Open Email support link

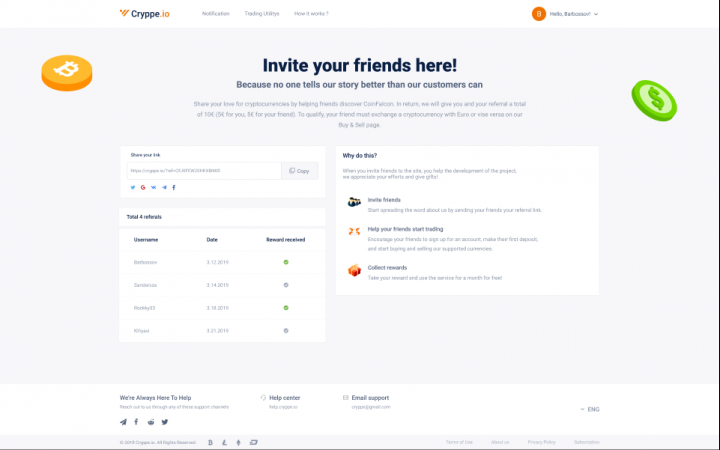tap(370, 398)
